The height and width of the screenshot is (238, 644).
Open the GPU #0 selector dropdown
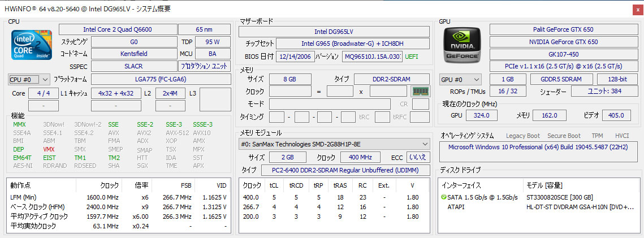pyautogui.click(x=460, y=80)
